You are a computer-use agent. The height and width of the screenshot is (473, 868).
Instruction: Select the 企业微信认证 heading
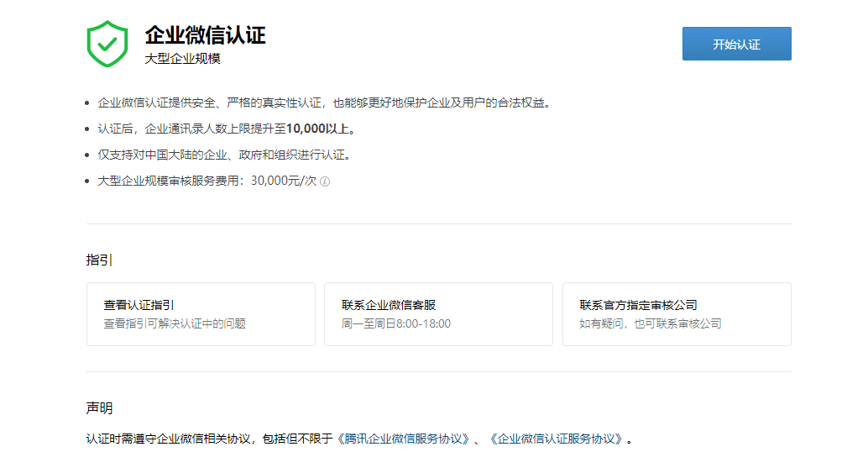click(206, 35)
